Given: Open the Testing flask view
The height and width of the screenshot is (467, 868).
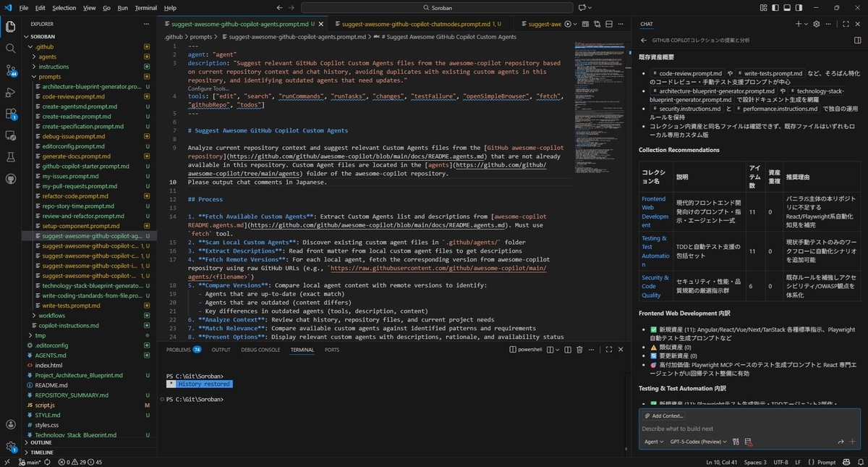Looking at the screenshot, I should [11, 157].
